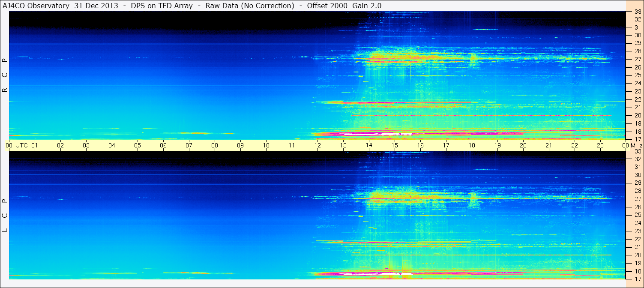Click the 18 hour marker on the time axis
The image size is (644, 288).
472,145
